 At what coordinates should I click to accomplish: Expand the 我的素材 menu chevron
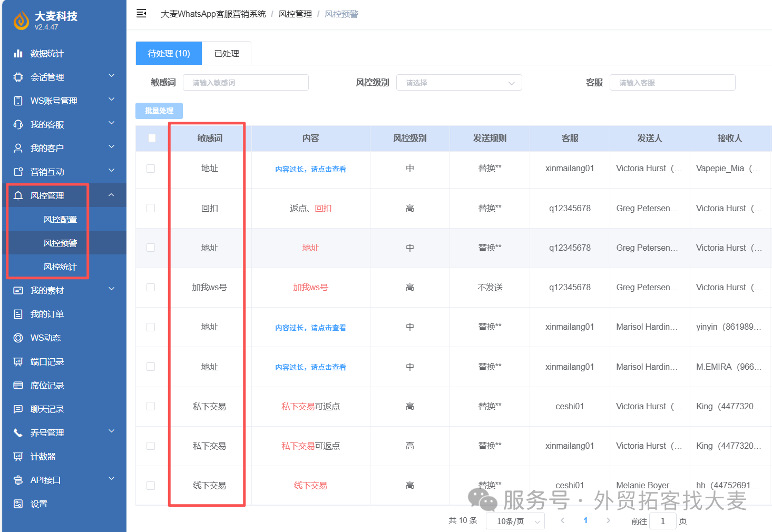pyautogui.click(x=111, y=289)
